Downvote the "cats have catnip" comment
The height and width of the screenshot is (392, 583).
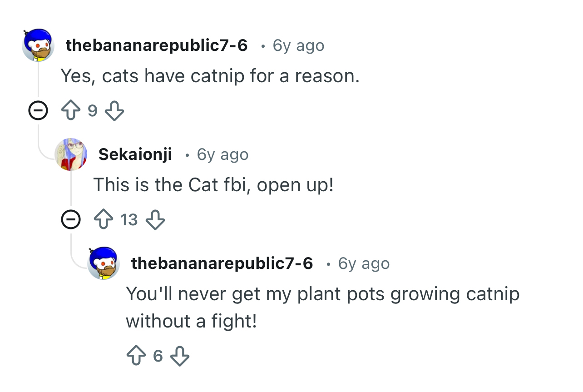point(114,111)
